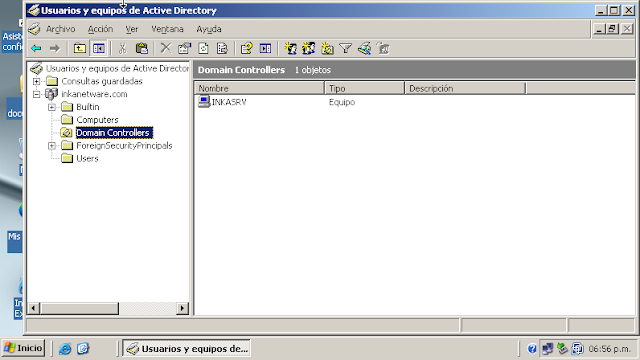Image resolution: width=640 pixels, height=360 pixels.
Task: Click the Usuarios y equipos taskbar button
Action: click(187, 349)
